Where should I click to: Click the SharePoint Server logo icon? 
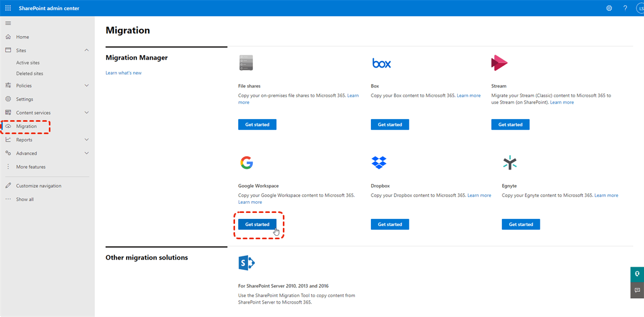coord(246,263)
